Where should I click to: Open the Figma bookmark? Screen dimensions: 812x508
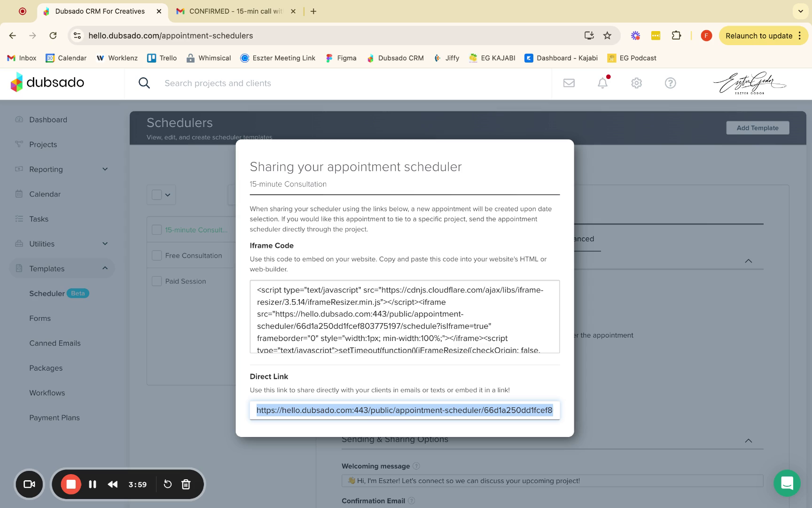click(341, 58)
